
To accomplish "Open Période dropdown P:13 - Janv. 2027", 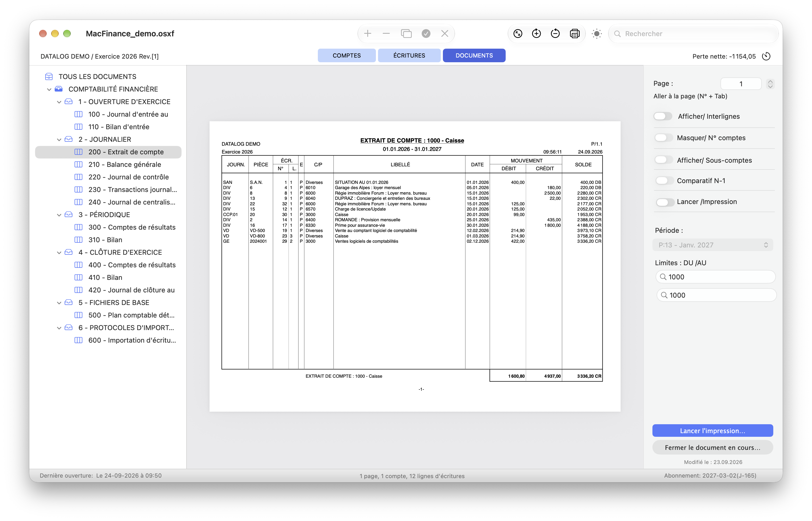I will pyautogui.click(x=713, y=245).
